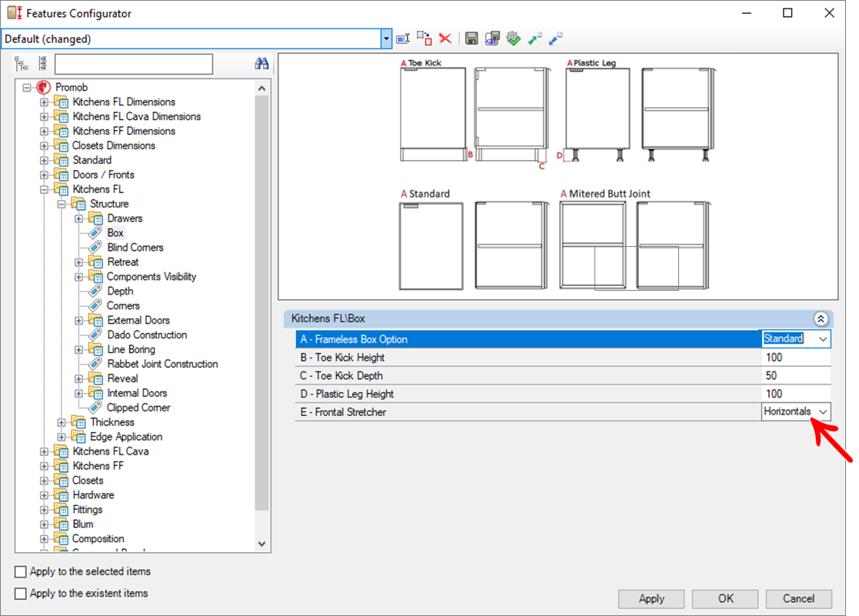Click the green arrow toolbar icon
The height and width of the screenshot is (616, 859).
click(x=534, y=38)
